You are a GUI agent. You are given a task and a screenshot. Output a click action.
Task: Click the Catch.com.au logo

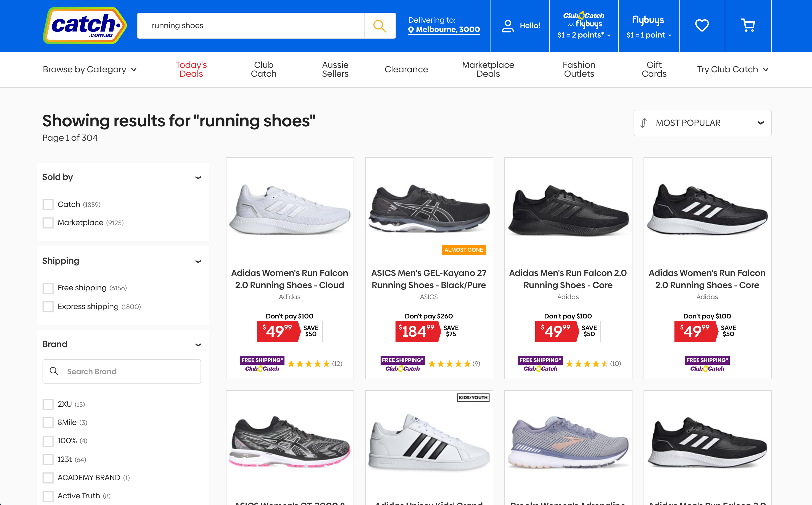coord(85,26)
